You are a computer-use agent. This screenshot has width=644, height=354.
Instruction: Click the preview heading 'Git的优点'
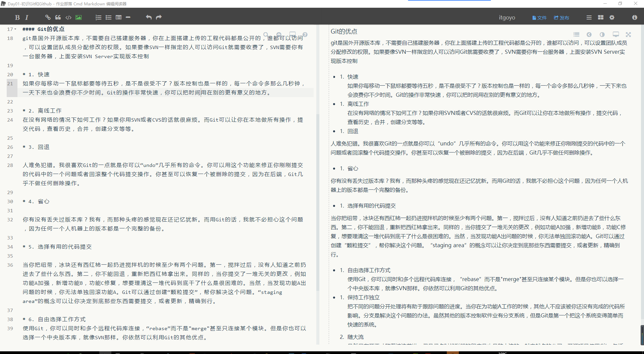344,32
